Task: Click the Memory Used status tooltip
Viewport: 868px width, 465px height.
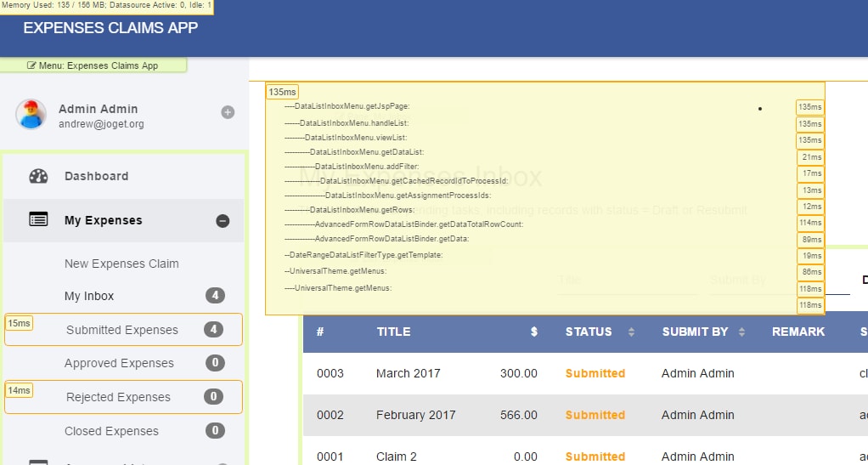Action: click(x=106, y=6)
